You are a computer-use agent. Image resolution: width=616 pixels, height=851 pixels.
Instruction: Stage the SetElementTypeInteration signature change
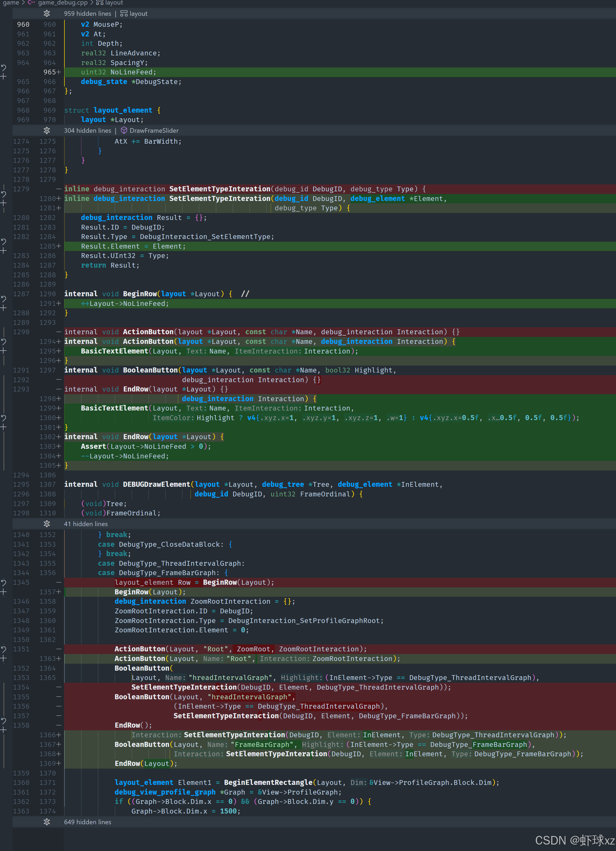4,203
